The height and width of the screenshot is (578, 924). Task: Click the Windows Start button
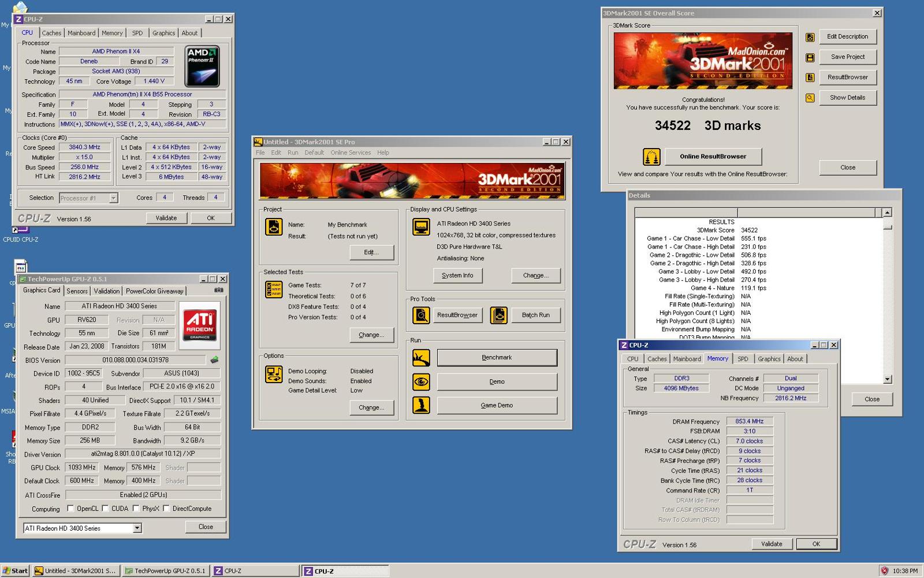pyautogui.click(x=15, y=570)
